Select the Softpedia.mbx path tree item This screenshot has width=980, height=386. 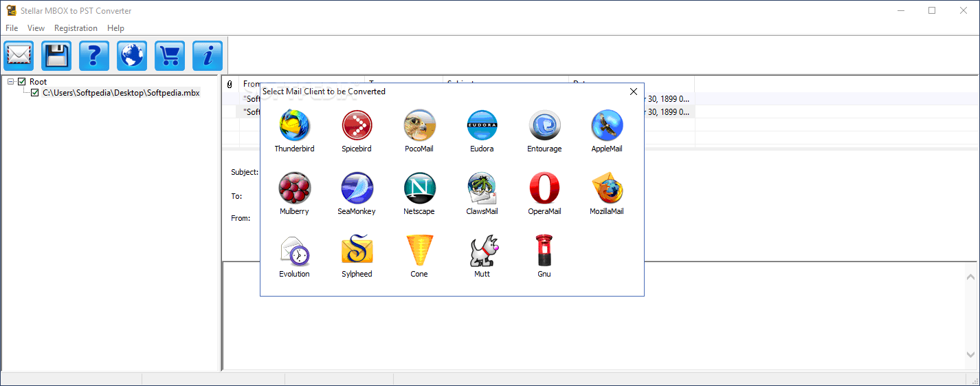(121, 93)
